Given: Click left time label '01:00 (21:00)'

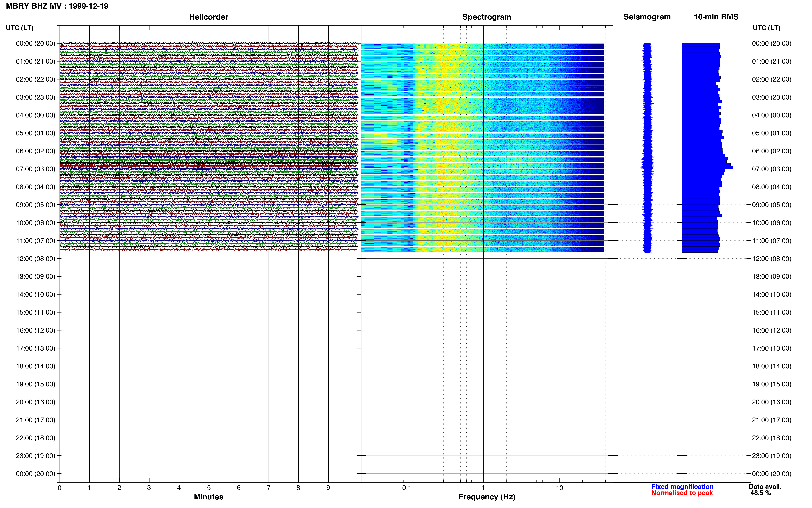Looking at the screenshot, I should point(36,61).
